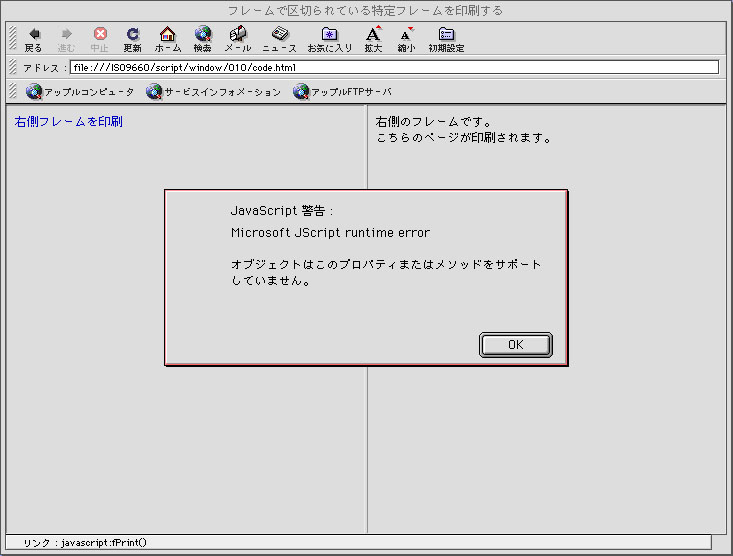Open the Mail (メール) mailbox icon
733x556 pixels.
238,34
